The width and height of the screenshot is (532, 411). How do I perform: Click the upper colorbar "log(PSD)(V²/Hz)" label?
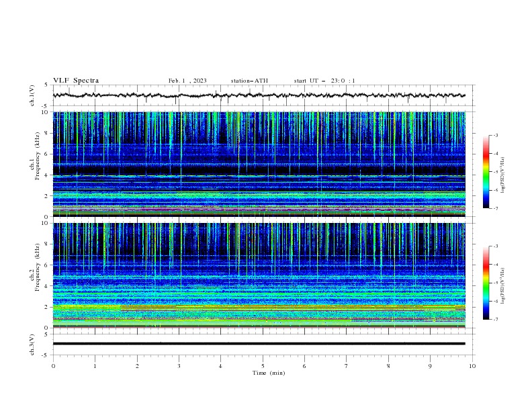(502, 175)
